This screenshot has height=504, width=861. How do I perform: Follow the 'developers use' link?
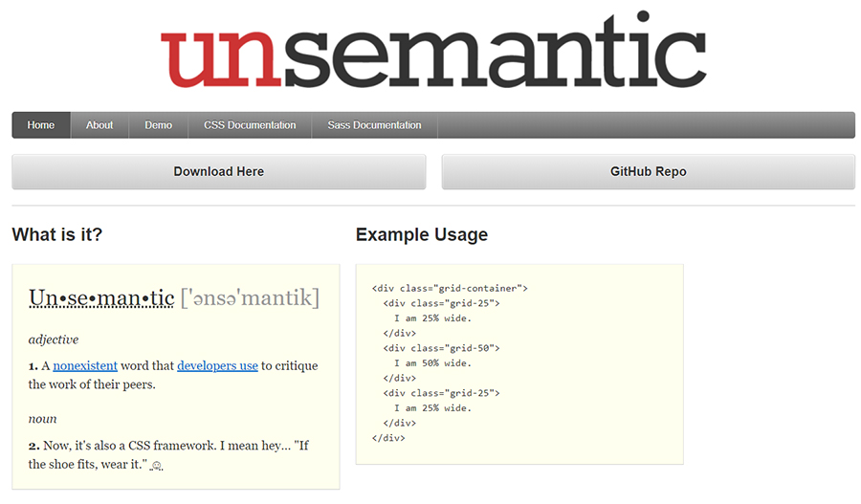217,365
